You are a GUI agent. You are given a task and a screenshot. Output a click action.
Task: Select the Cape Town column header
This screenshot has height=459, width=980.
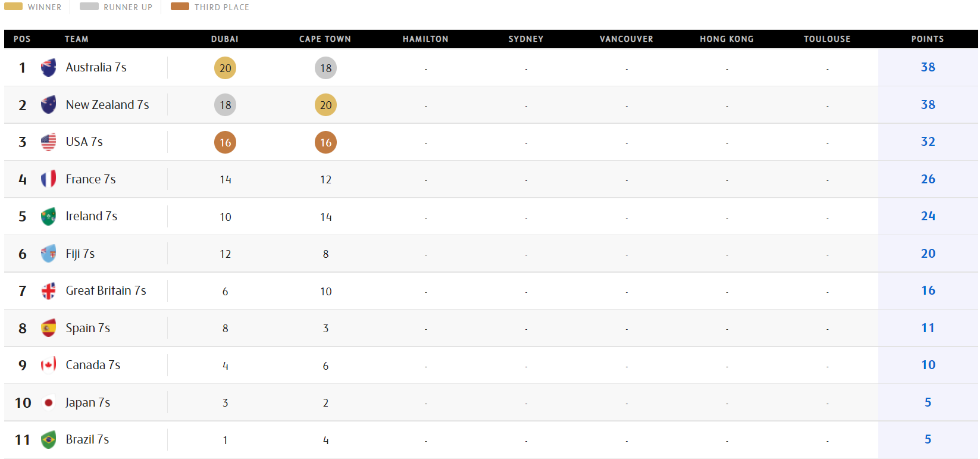coord(325,39)
